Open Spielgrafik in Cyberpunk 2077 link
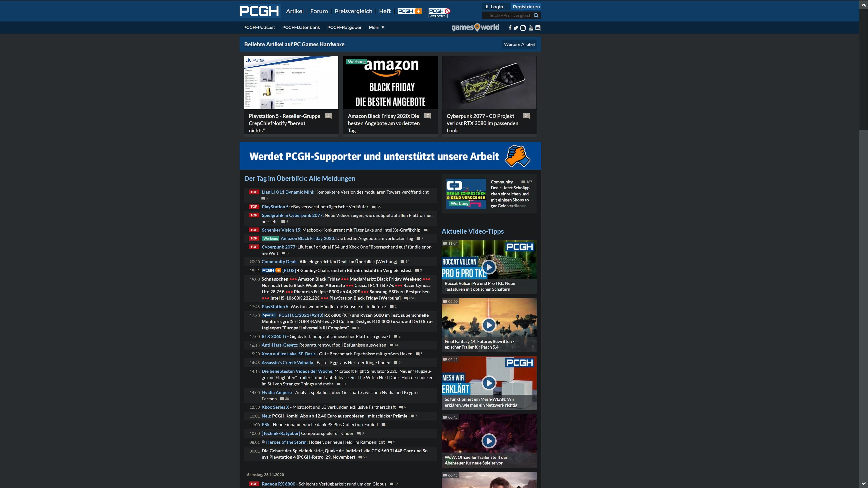Image resolution: width=868 pixels, height=488 pixels. pyautogui.click(x=292, y=216)
